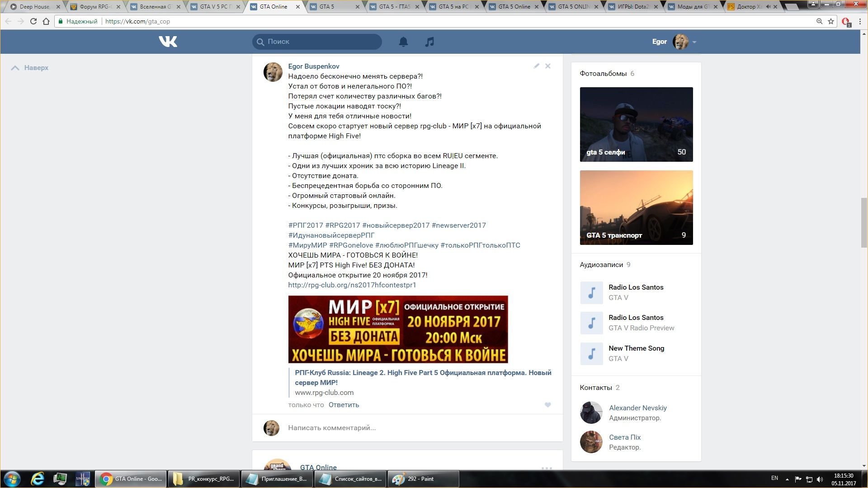868x488 pixels.
Task: Bookmark page with star icon
Action: 831,21
